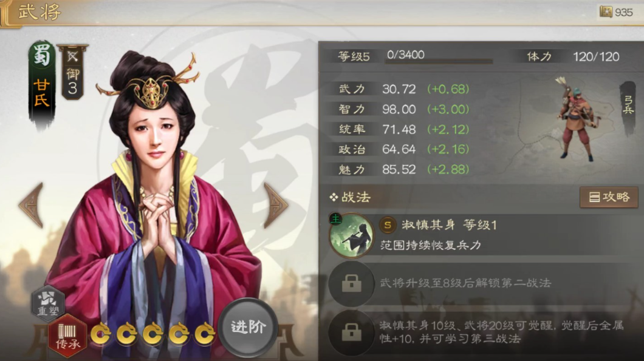Click the 武将 header title tab
The image size is (644, 361).
pyautogui.click(x=39, y=12)
